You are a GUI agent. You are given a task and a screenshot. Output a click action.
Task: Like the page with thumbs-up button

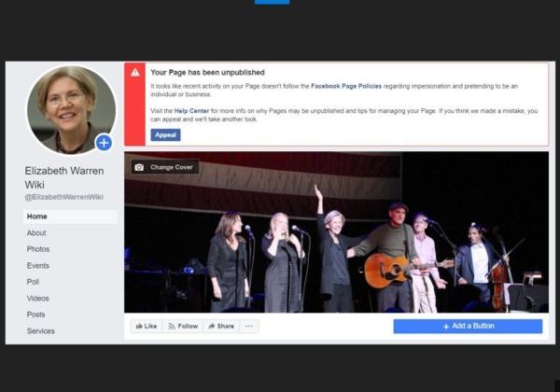coord(146,326)
